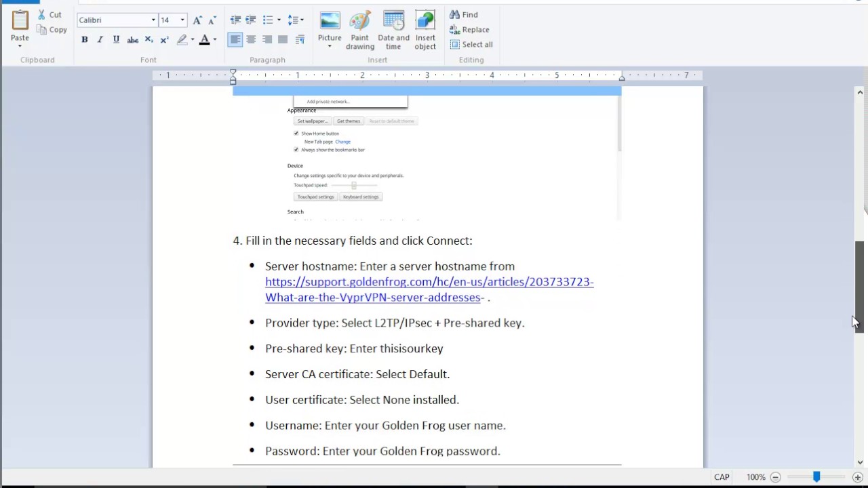The width and height of the screenshot is (868, 488).
Task: Align text left
Action: [235, 40]
